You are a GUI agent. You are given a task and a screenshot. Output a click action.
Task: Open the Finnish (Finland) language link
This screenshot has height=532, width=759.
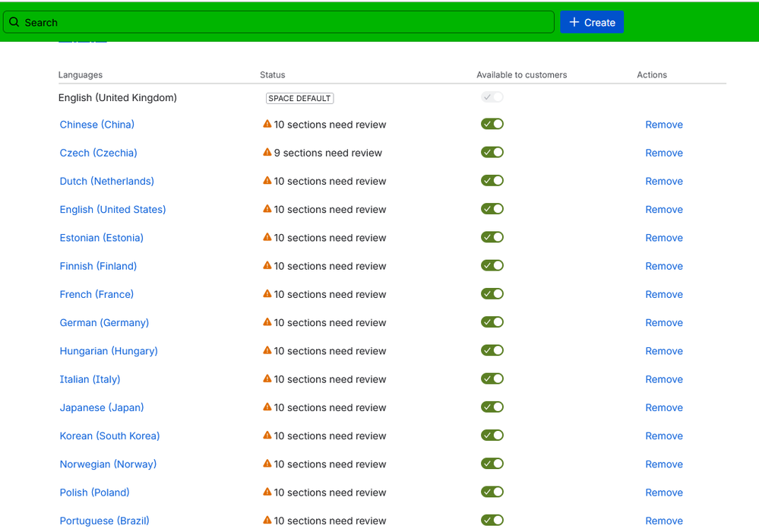98,266
